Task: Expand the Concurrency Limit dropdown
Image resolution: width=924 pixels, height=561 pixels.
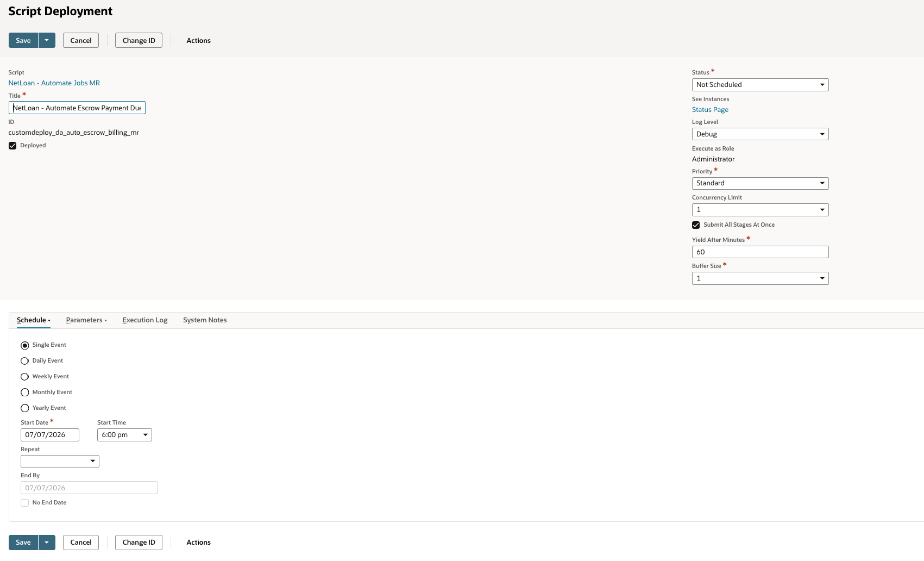Action: [x=760, y=210]
